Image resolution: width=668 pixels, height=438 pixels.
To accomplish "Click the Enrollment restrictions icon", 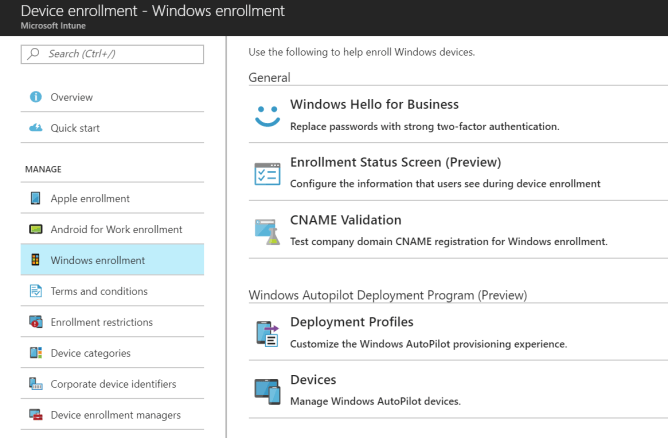I will click(36, 323).
